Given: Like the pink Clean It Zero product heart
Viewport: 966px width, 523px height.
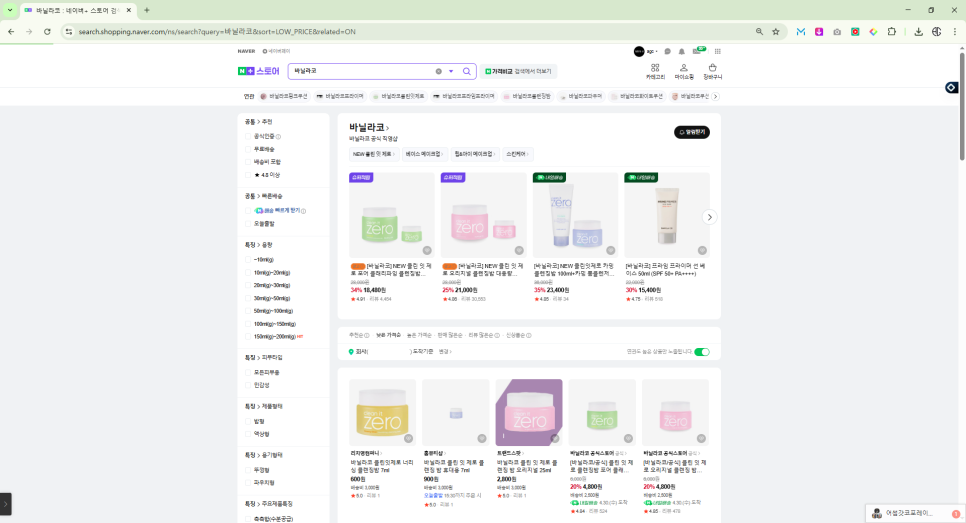Looking at the screenshot, I should [x=519, y=250].
